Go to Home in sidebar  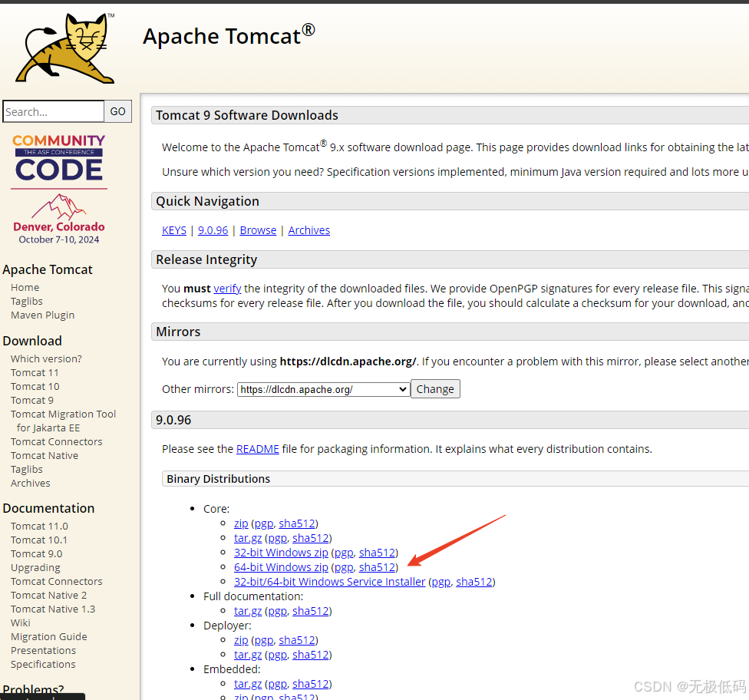pyautogui.click(x=25, y=288)
